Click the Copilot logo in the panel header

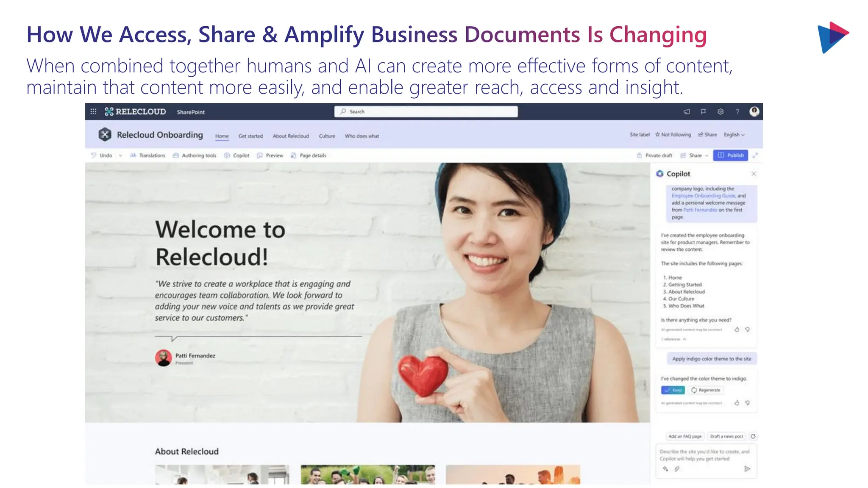click(660, 174)
